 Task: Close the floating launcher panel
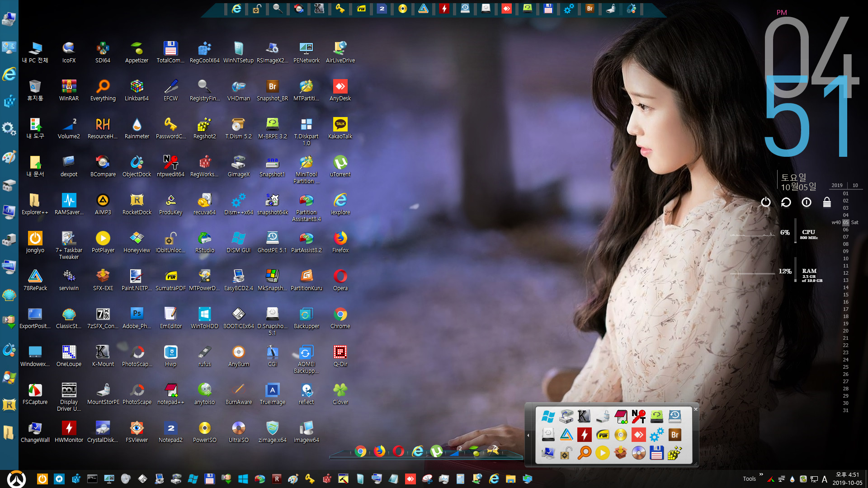coord(696,409)
